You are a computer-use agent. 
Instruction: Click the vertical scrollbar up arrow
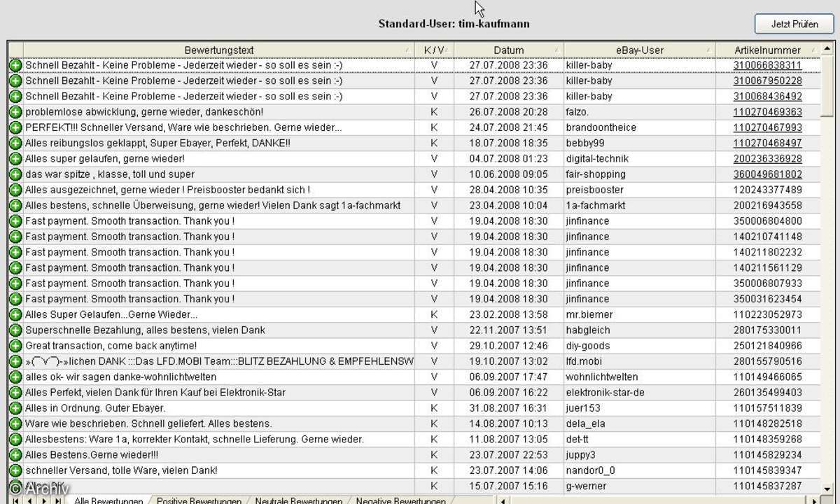[x=827, y=50]
